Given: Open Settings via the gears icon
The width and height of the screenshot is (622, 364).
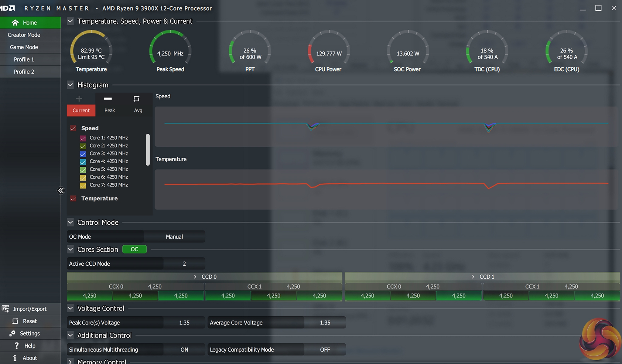Looking at the screenshot, I should point(12,333).
